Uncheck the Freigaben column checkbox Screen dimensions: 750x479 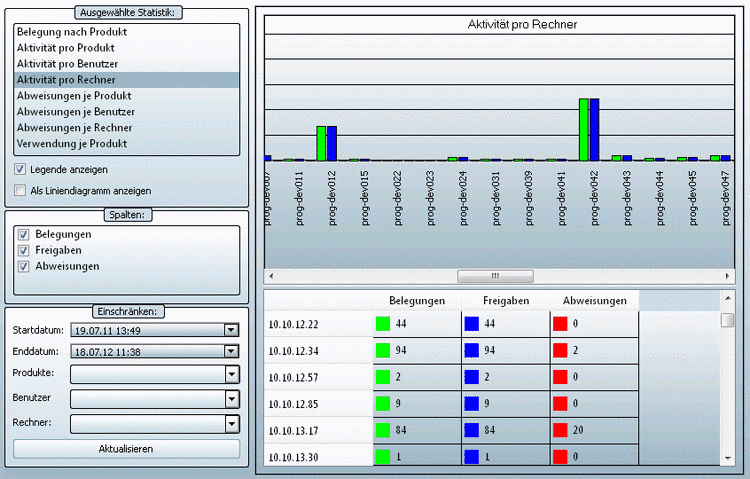click(23, 250)
